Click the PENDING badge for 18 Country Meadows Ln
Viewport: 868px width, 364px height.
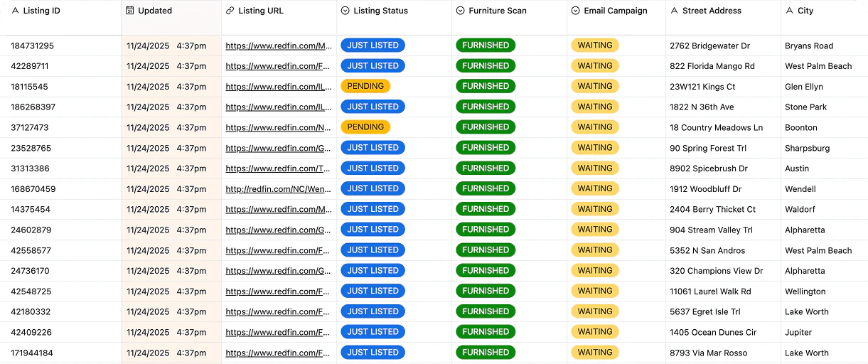point(365,127)
